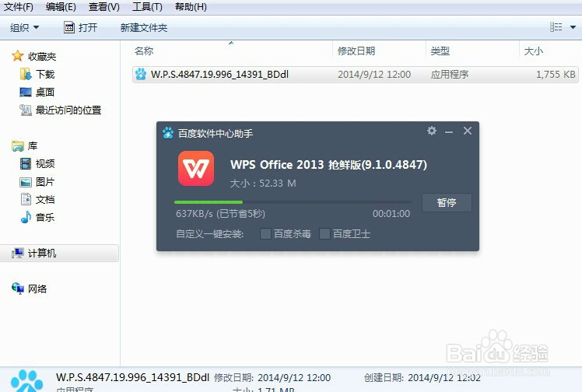Sort by the 类型 column header

pyautogui.click(x=440, y=51)
